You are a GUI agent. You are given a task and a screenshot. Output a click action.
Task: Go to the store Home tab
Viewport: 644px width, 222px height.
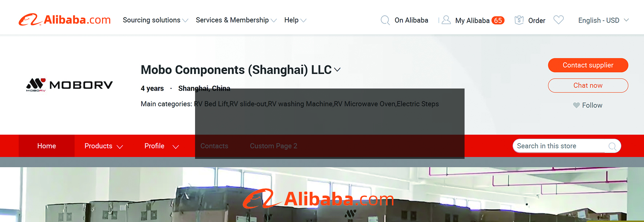tap(46, 146)
